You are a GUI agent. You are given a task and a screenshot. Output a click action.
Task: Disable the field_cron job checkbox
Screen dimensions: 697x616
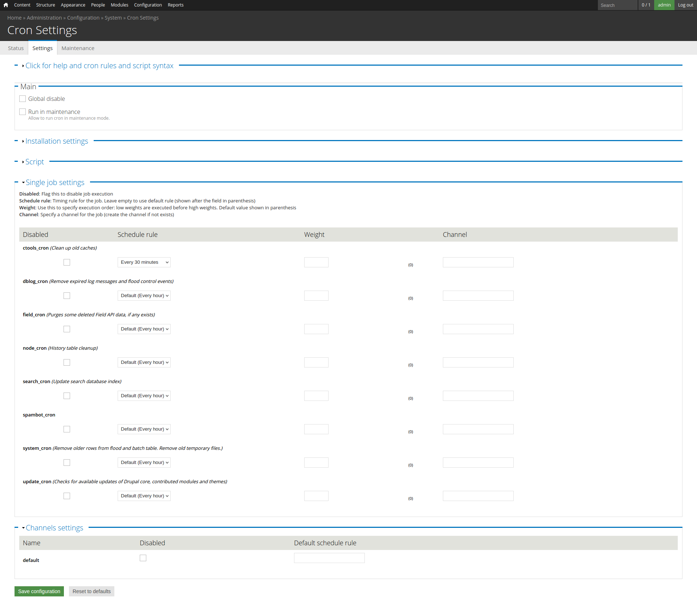pyautogui.click(x=67, y=329)
